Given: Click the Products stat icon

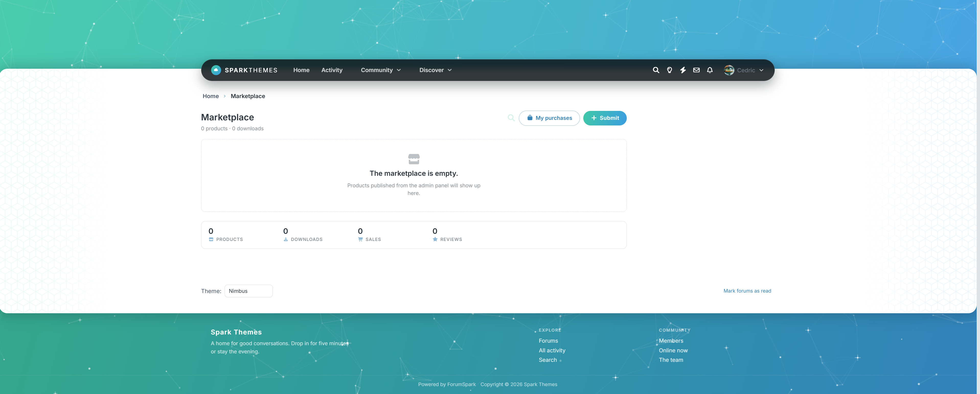Looking at the screenshot, I should point(211,239).
